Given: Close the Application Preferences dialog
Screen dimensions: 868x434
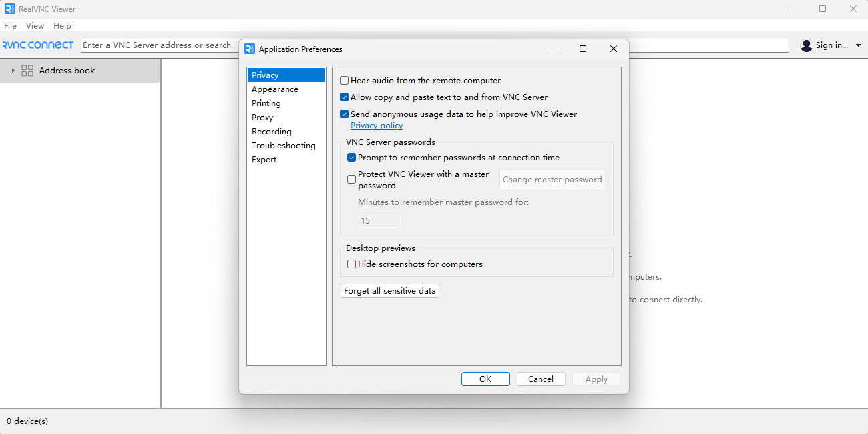Looking at the screenshot, I should tap(613, 49).
